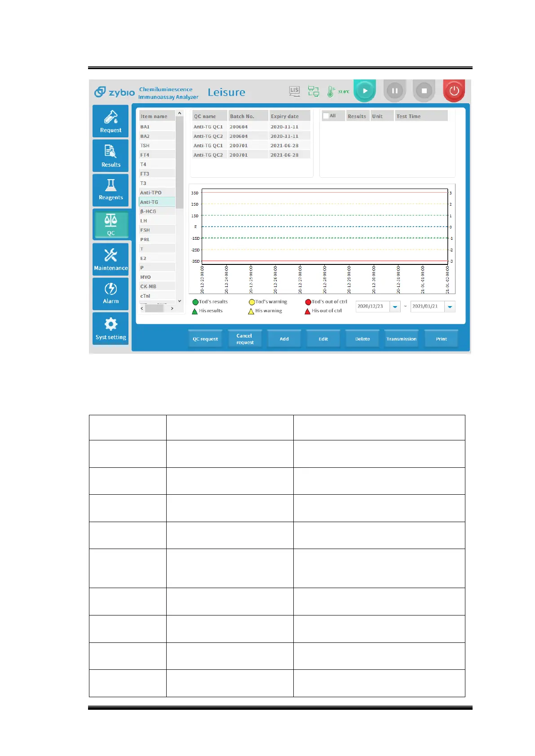
Task: Open Syst setting gear
Action: click(x=111, y=328)
